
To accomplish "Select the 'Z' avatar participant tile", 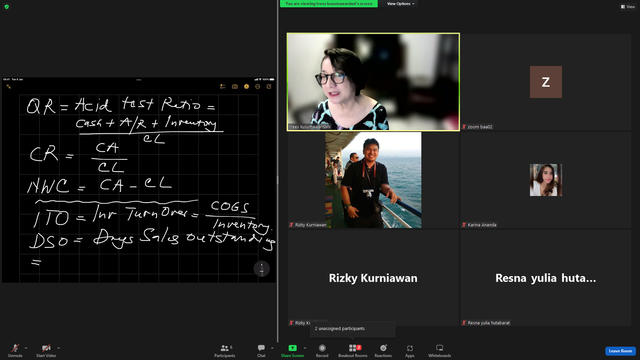I will coord(546,82).
